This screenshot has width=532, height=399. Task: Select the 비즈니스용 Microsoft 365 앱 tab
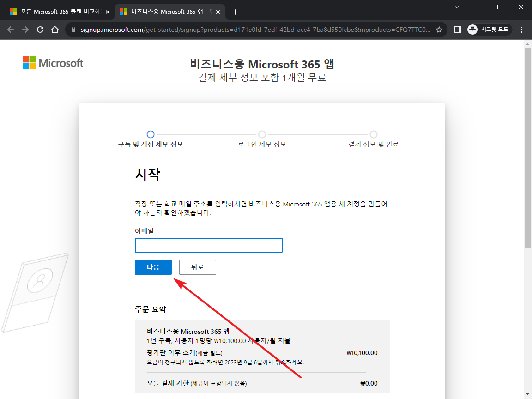[169, 12]
